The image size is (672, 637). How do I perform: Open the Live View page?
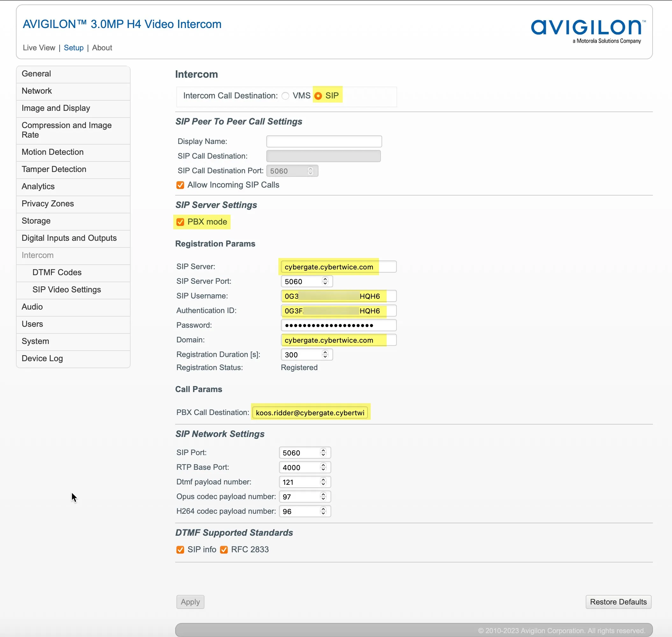pyautogui.click(x=39, y=48)
